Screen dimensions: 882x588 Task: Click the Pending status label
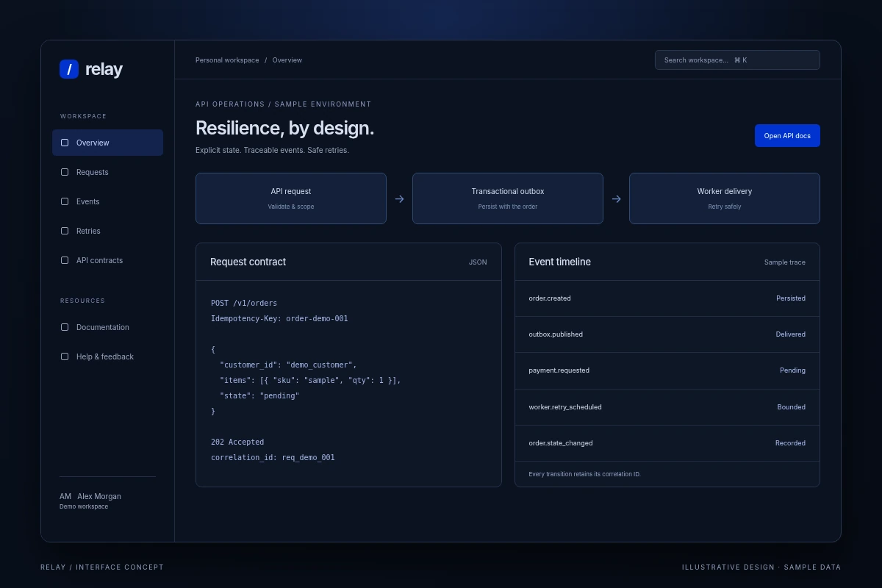(792, 370)
